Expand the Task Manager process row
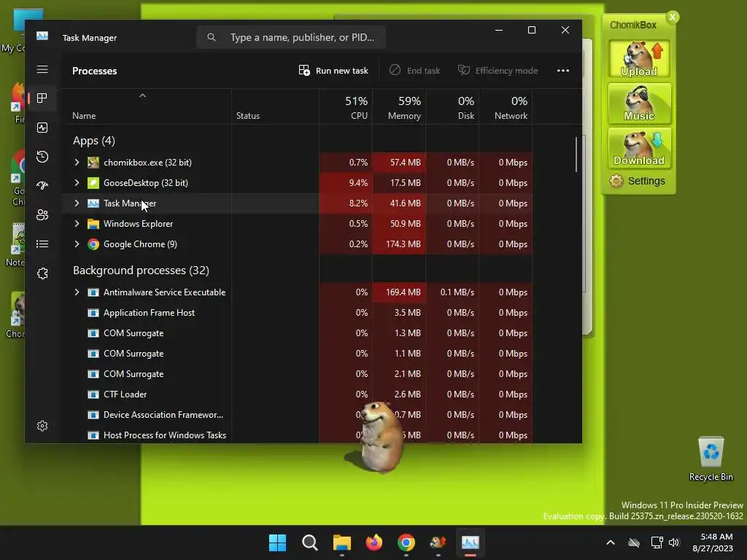The image size is (747, 560). 77,203
